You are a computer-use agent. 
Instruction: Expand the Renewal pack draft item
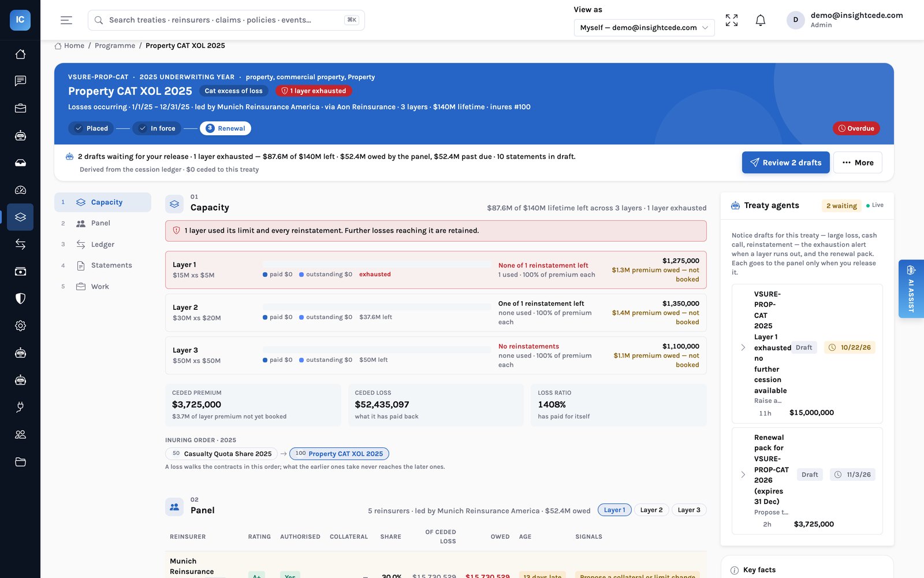tap(743, 475)
